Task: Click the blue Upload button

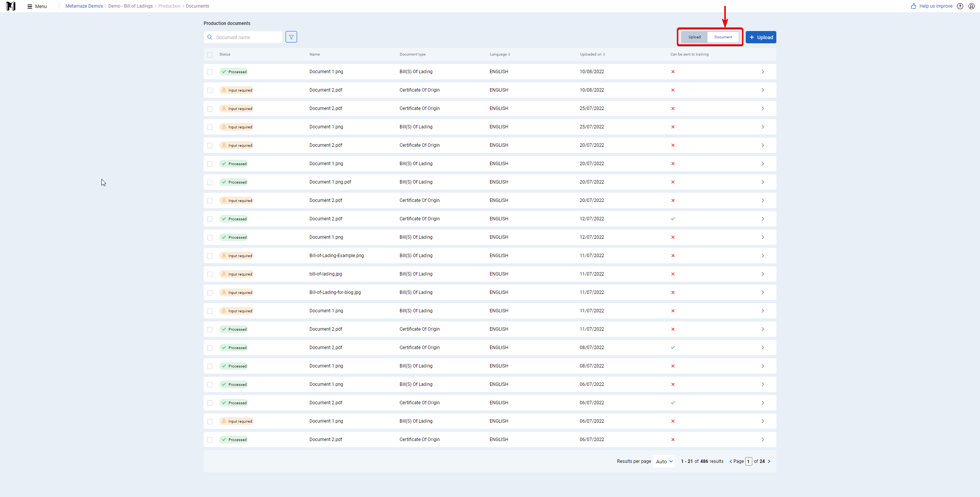Action: point(761,37)
